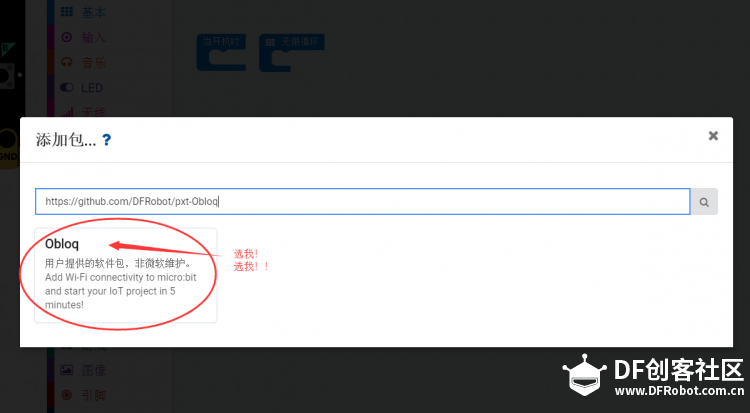Click the 音乐 headphones icon

tap(66, 62)
